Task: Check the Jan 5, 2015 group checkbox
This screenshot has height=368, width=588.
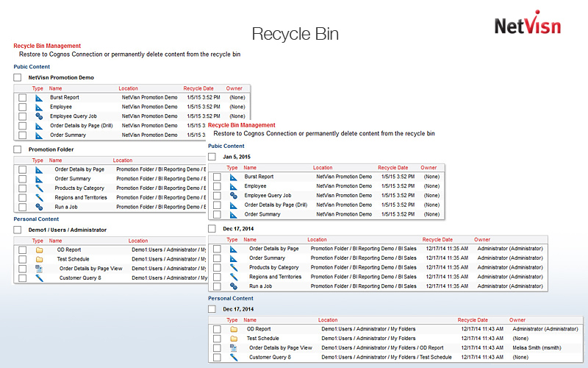Action: point(212,157)
